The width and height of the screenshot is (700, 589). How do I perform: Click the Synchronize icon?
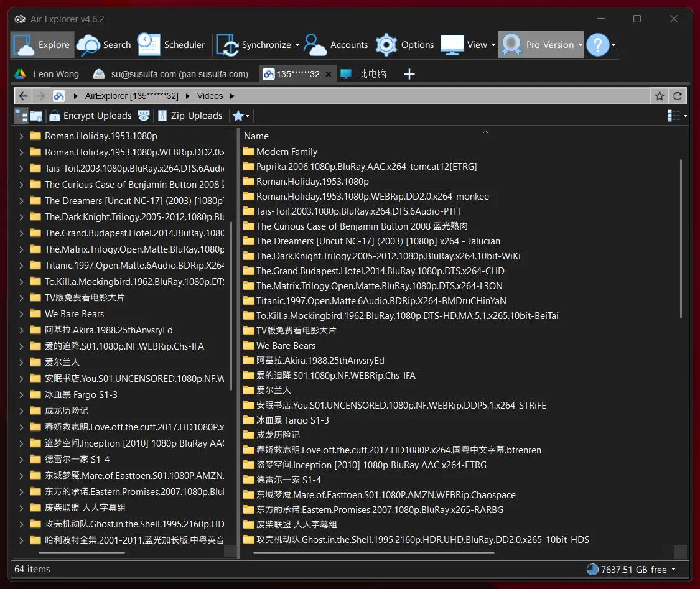(x=227, y=45)
